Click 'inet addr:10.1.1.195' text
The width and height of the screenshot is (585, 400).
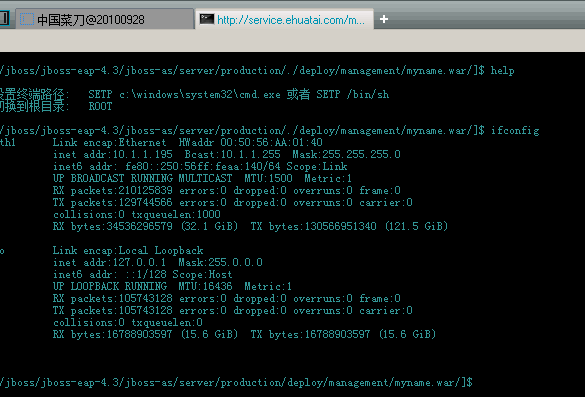coord(113,154)
